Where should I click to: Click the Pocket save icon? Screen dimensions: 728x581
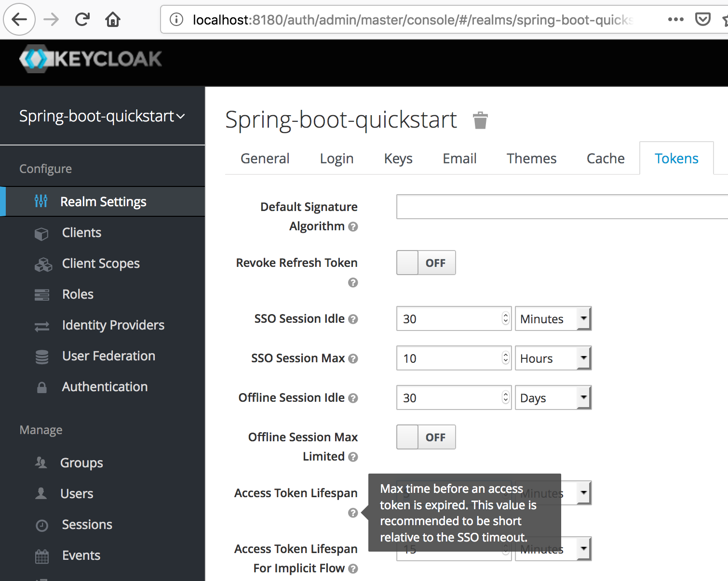click(703, 19)
